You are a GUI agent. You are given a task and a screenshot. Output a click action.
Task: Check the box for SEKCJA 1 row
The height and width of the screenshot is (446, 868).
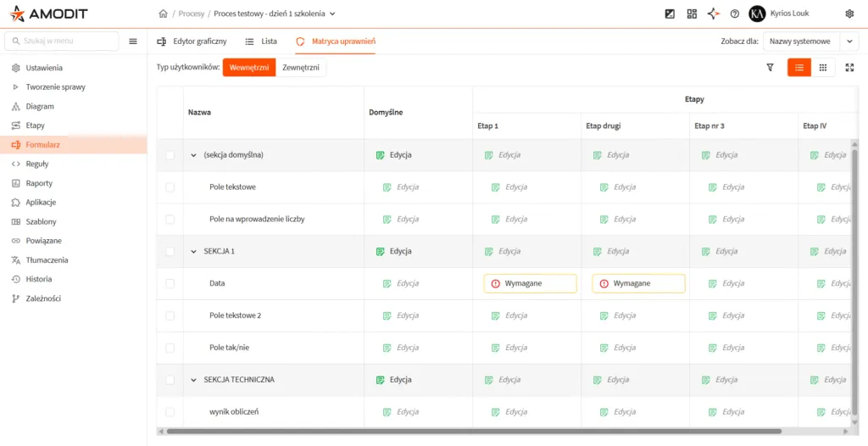(170, 252)
